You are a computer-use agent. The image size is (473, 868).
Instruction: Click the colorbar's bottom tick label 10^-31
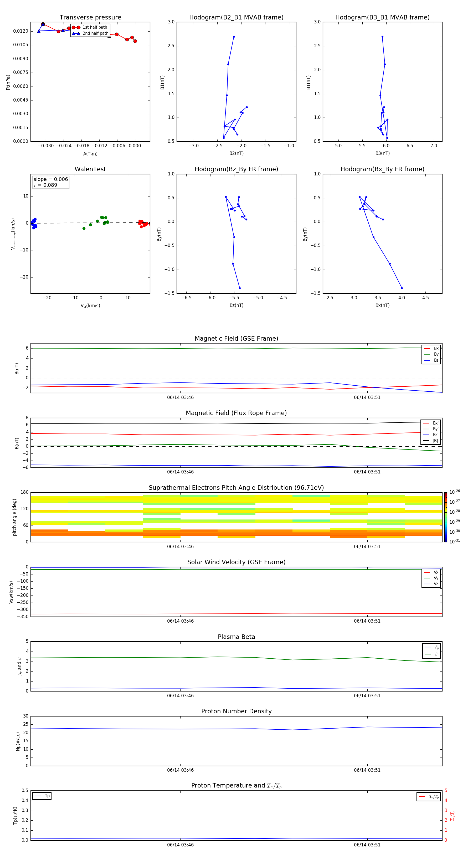tap(455, 542)
